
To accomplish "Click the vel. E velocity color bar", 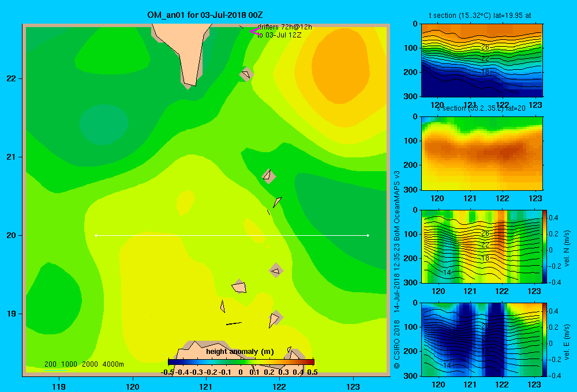I will click(545, 340).
